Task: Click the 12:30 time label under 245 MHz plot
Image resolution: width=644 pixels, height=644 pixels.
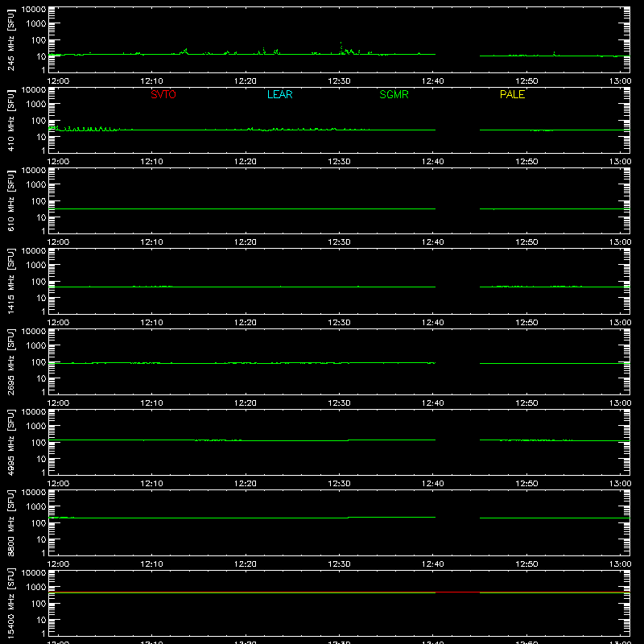Action: tap(339, 81)
